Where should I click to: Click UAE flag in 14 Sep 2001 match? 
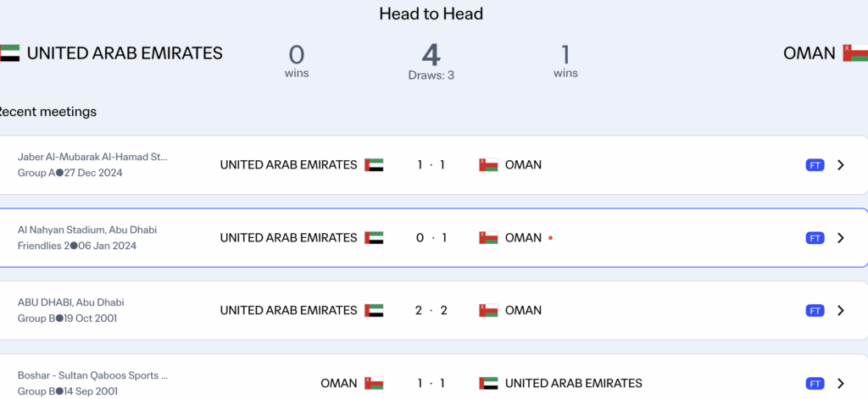coord(488,384)
